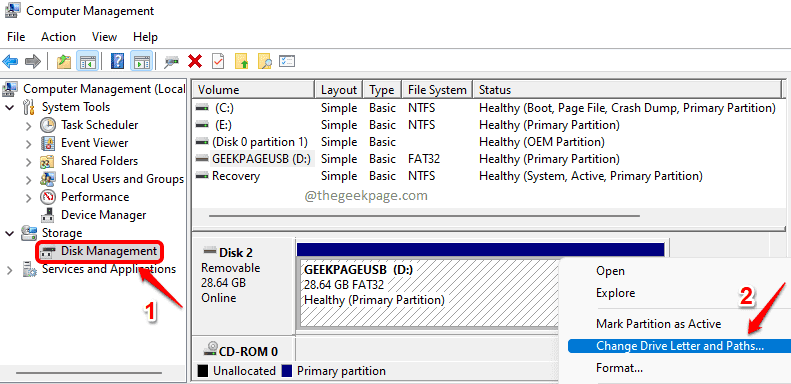Click the GEEKPAGEUSB (D:) partition block

click(430, 293)
